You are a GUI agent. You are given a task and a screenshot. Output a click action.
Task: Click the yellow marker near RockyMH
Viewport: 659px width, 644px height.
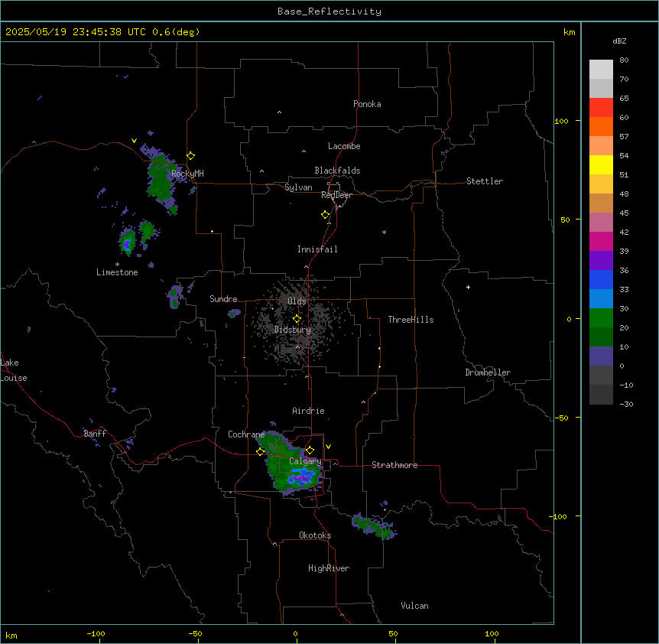[x=191, y=156]
